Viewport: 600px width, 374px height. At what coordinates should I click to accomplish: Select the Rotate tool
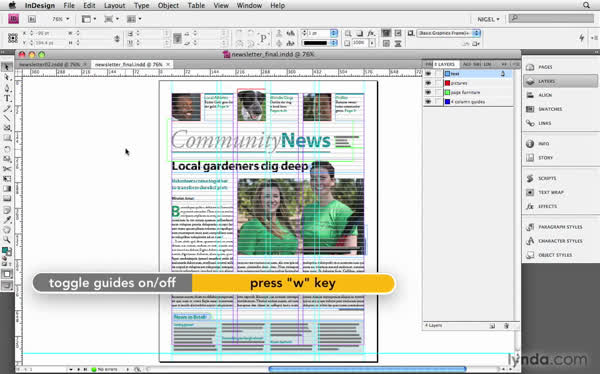(x=7, y=149)
